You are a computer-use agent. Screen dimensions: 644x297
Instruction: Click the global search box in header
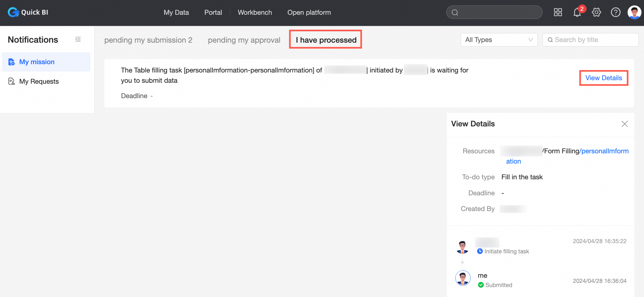point(494,13)
